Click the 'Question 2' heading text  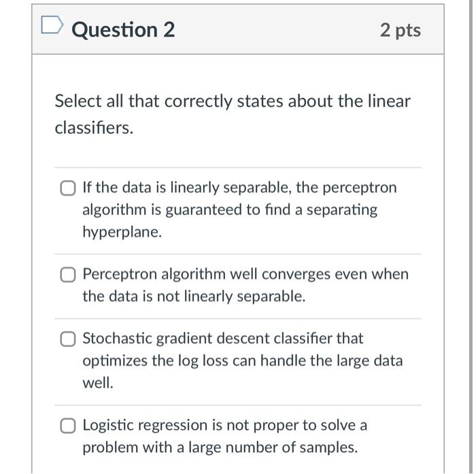(x=123, y=30)
